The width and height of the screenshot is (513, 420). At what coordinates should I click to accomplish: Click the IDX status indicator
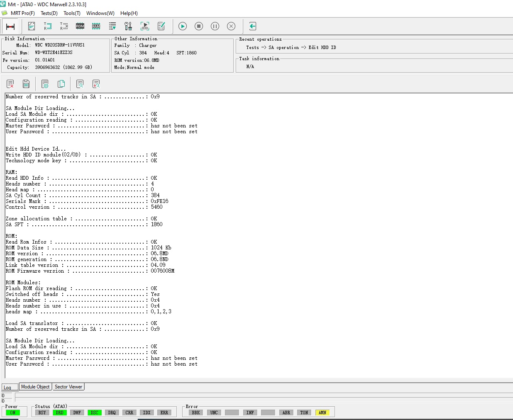click(147, 413)
